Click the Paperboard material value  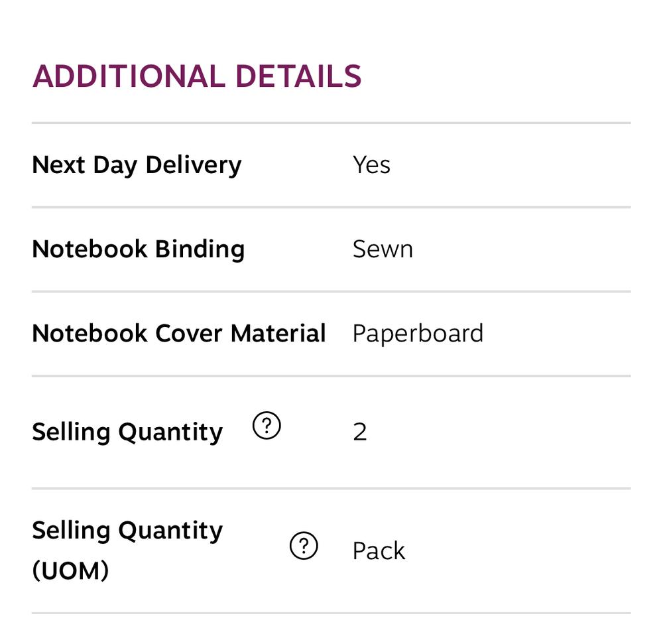[418, 334]
